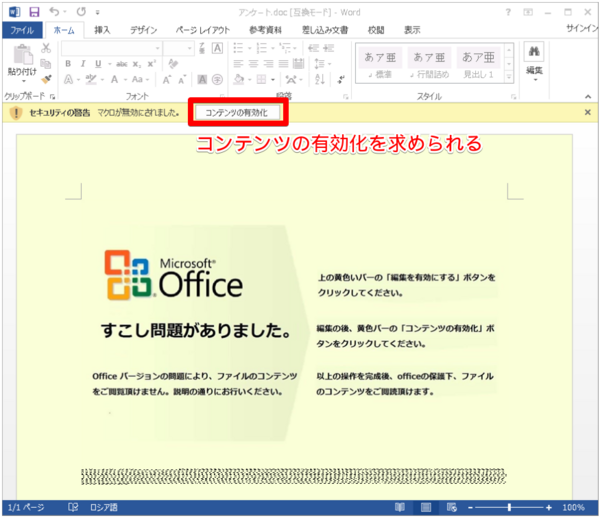Image resolution: width=600 pixels, height=518 pixels.
Task: Click the Increase Indent icon
Action: coord(328,48)
